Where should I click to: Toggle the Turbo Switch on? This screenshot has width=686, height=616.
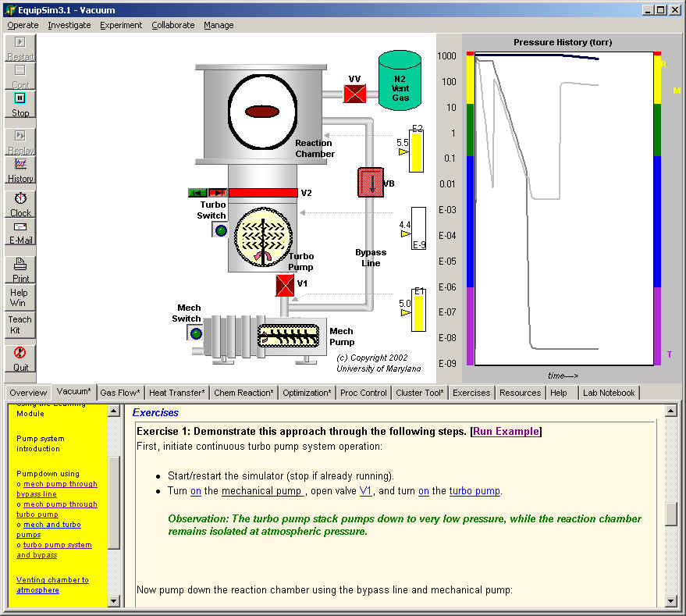pos(220,230)
